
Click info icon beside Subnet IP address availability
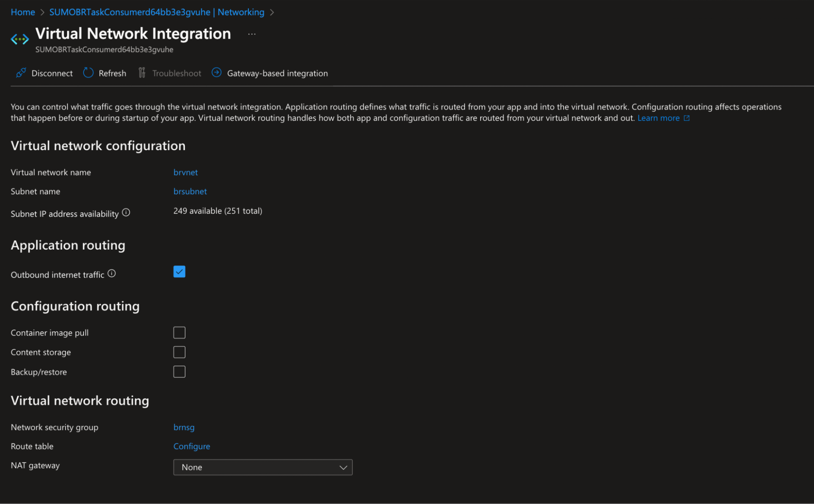(x=126, y=213)
